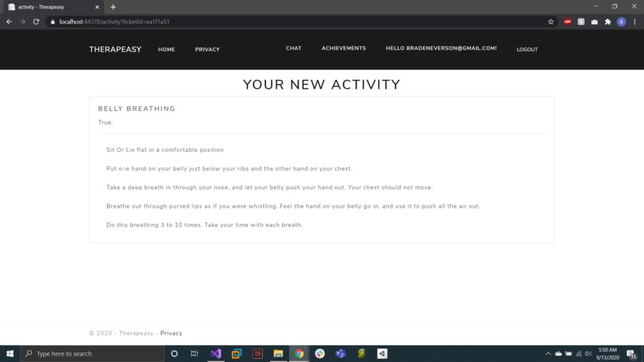Open the Privacy nav item

[208, 50]
